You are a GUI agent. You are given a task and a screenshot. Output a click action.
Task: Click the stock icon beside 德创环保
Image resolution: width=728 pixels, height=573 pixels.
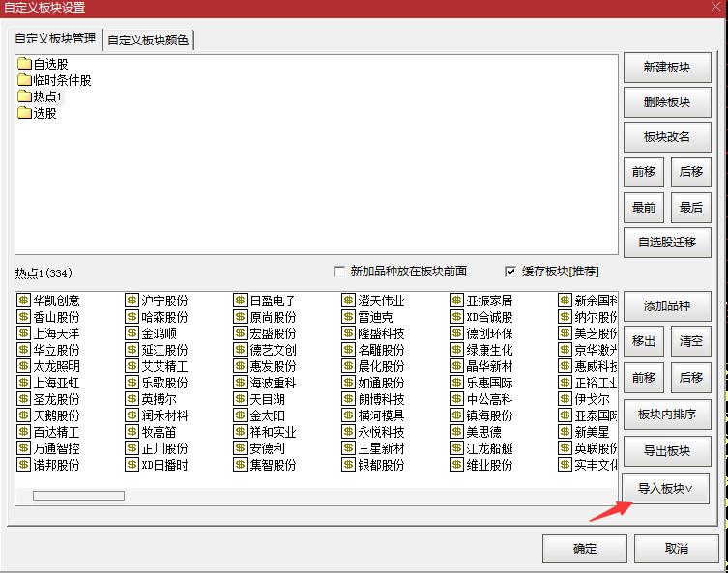(x=457, y=333)
